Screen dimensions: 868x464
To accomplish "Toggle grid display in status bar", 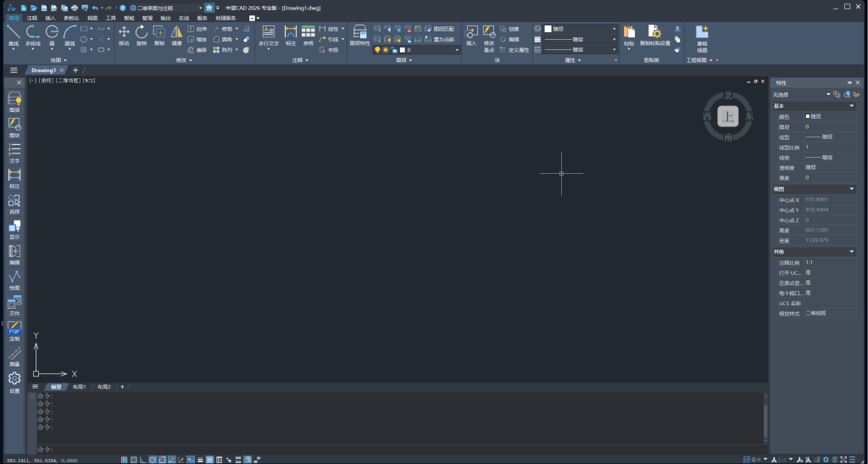I will tap(125, 460).
